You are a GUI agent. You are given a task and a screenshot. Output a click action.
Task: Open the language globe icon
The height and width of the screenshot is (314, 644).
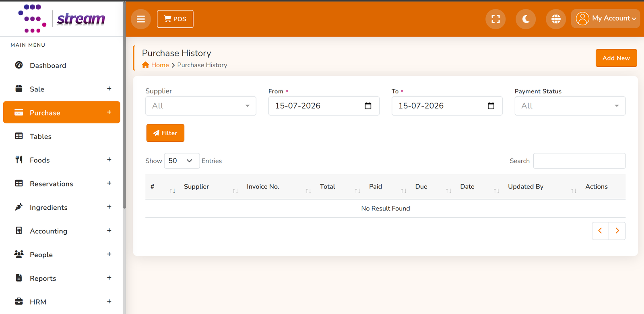coord(556,19)
